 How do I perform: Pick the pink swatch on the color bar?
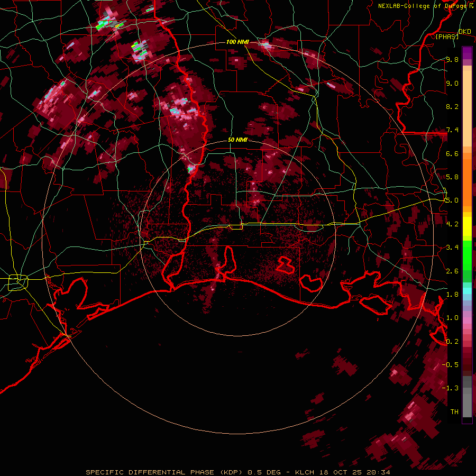click(x=467, y=321)
